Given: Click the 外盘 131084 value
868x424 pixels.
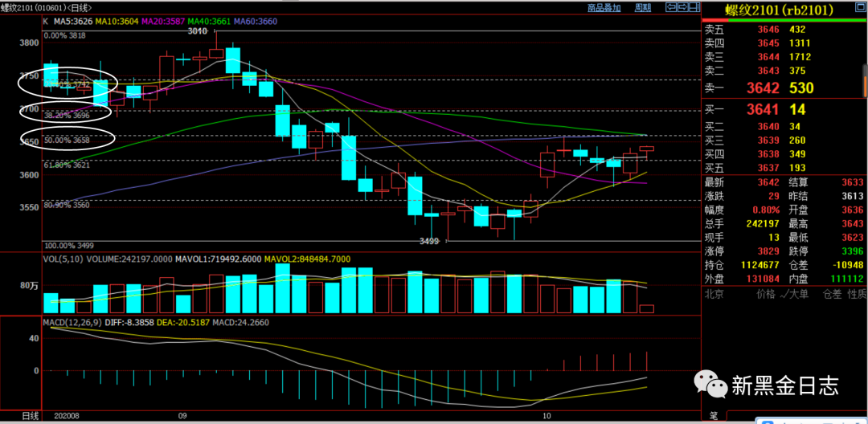Looking at the screenshot, I should [762, 279].
